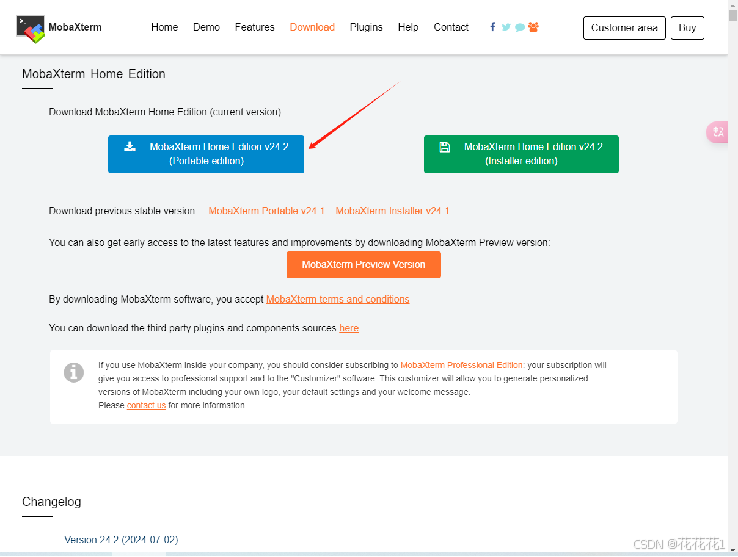Click the info circle icon in the notice box

tap(74, 373)
